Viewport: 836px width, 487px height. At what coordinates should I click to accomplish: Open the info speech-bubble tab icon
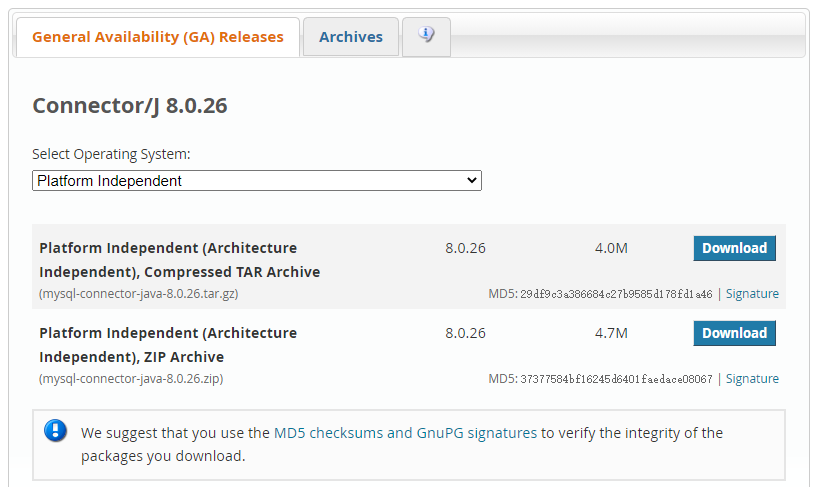[x=426, y=35]
